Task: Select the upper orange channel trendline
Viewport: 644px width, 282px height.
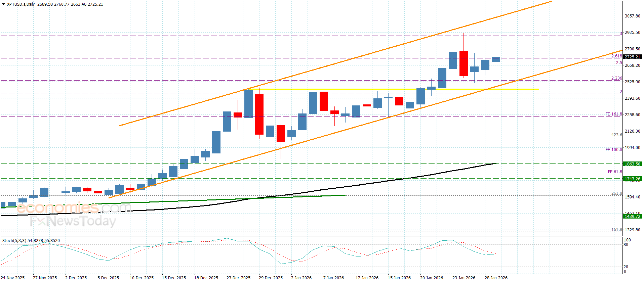Action: pos(336,63)
